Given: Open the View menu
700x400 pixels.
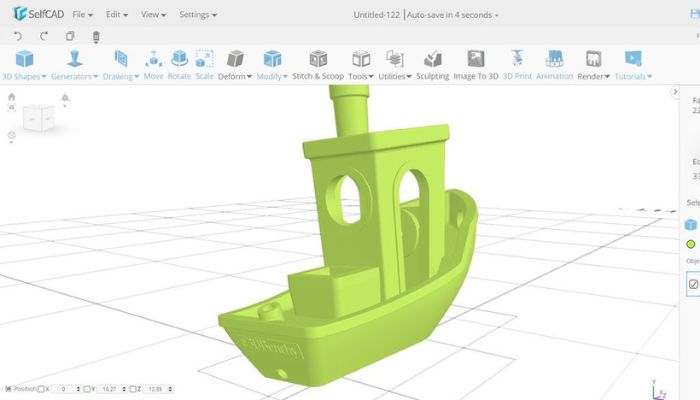Looking at the screenshot, I should [154, 14].
